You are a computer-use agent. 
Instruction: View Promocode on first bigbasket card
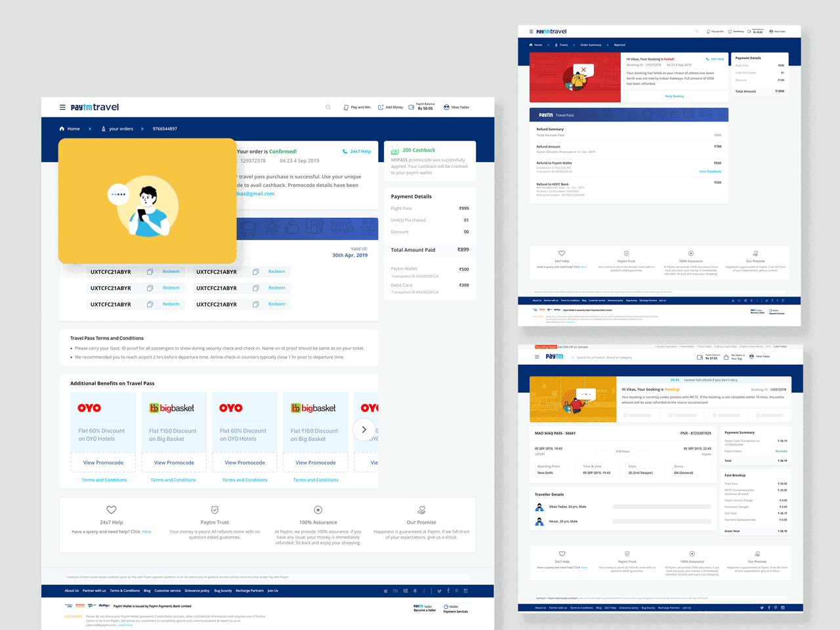[174, 463]
